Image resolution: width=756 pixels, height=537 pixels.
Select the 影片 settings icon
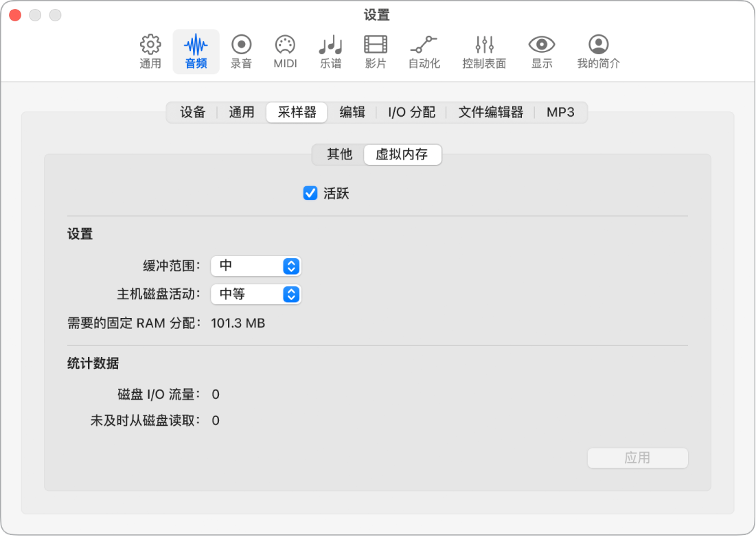(375, 51)
